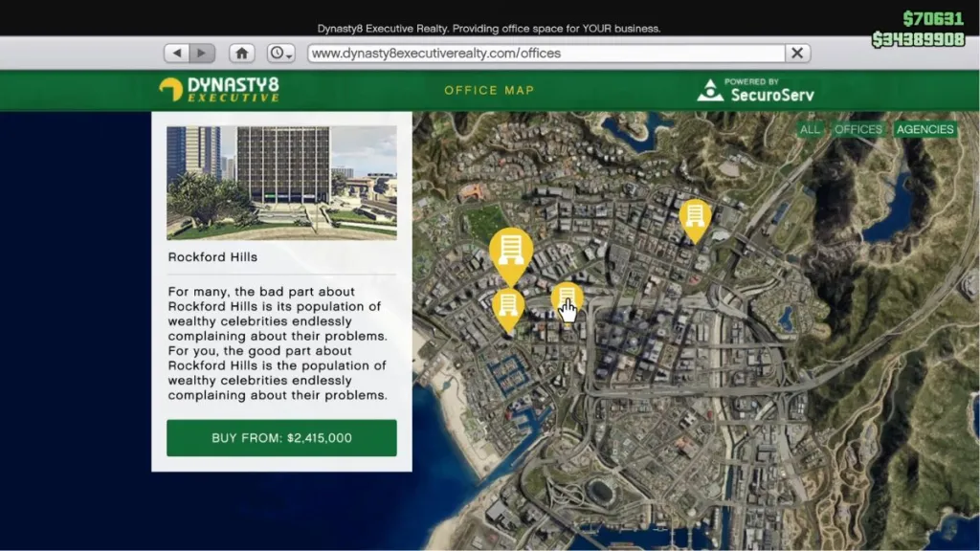Go forward with the browser forward arrow
Viewport: 980px width, 551px height.
click(x=202, y=54)
